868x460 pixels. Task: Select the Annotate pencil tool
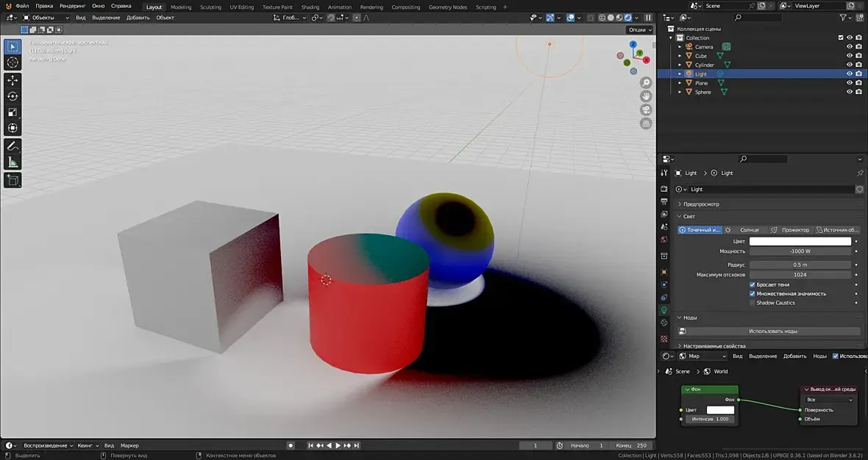pyautogui.click(x=13, y=146)
